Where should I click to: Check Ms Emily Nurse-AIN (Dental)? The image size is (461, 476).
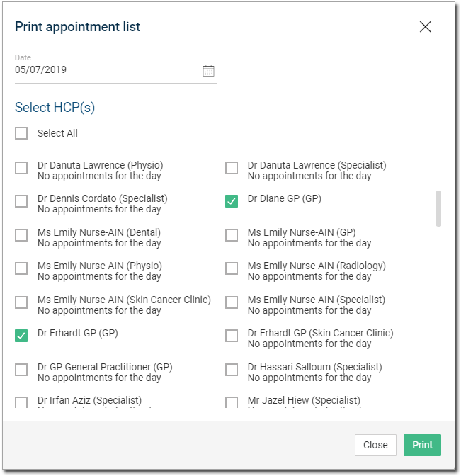[x=21, y=235]
